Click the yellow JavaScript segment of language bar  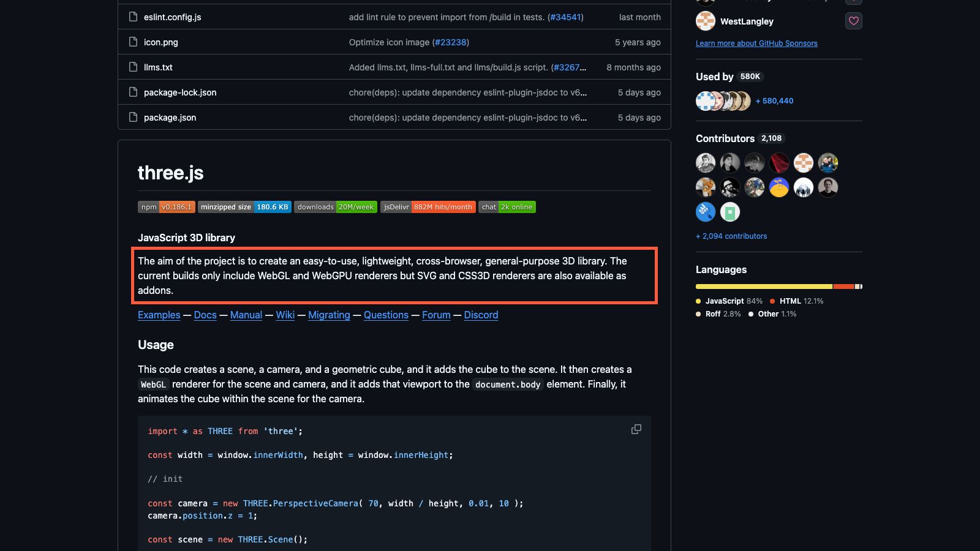(x=764, y=287)
